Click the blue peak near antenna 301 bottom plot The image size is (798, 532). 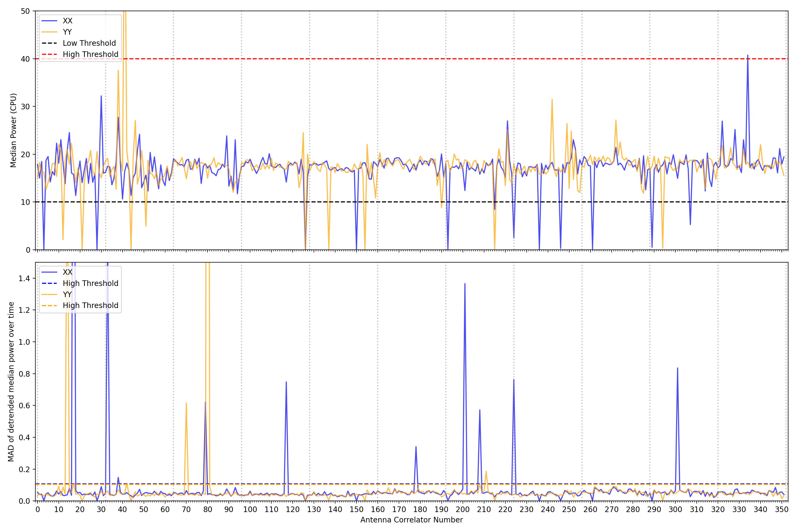[x=677, y=369]
